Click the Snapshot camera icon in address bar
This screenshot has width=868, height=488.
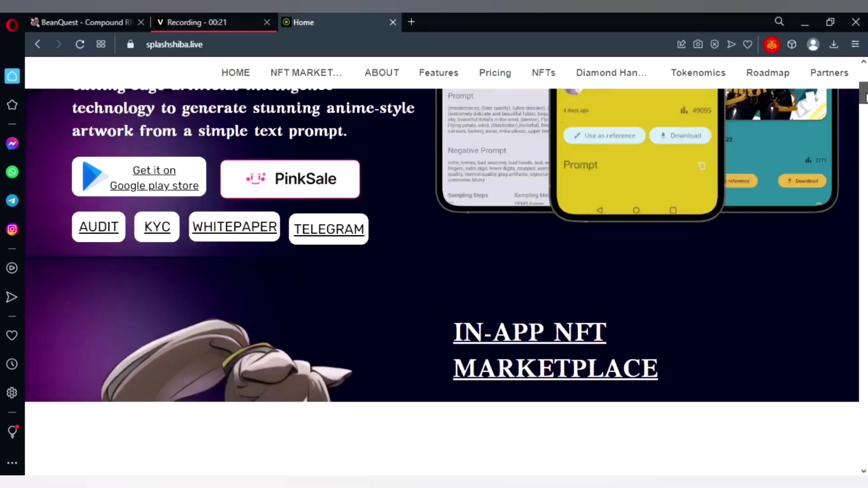click(698, 44)
